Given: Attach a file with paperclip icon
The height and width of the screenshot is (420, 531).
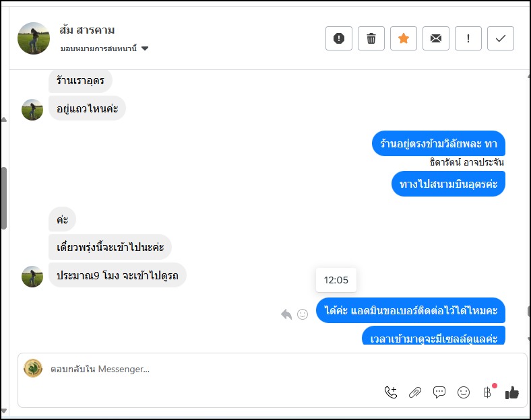Looking at the screenshot, I should [x=415, y=392].
